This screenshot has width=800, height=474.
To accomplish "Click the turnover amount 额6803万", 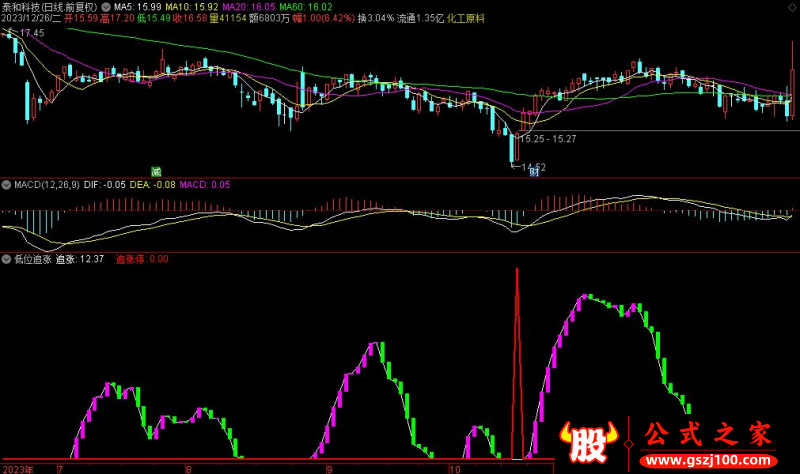I will click(x=269, y=18).
